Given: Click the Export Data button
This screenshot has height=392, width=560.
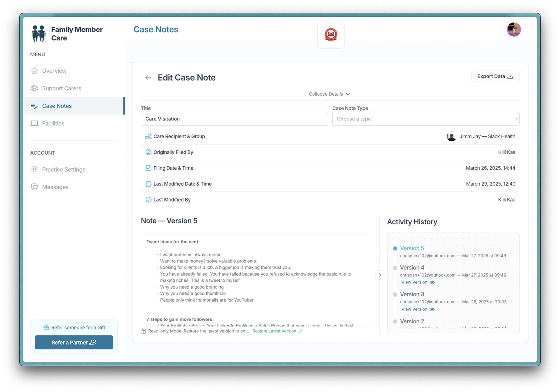Looking at the screenshot, I should point(495,76).
